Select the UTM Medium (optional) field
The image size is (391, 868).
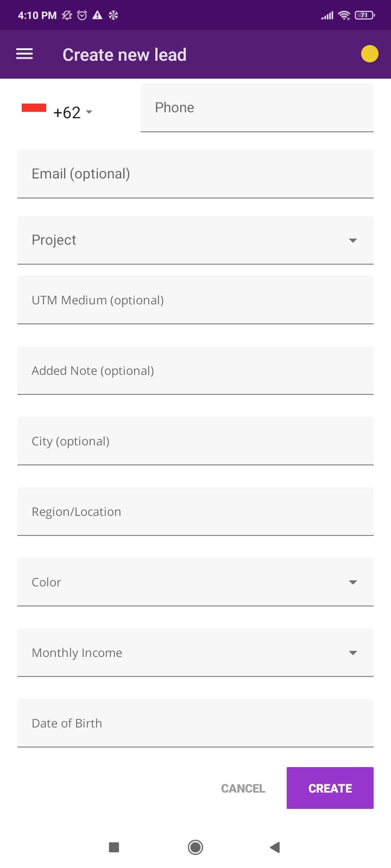pos(195,300)
